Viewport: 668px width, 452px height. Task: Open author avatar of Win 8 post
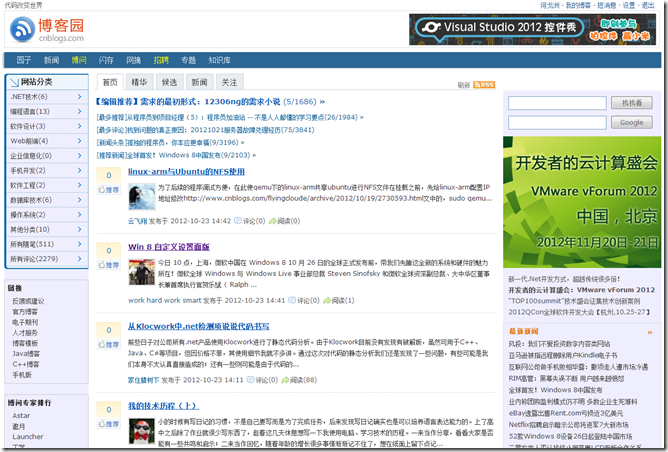point(142,272)
